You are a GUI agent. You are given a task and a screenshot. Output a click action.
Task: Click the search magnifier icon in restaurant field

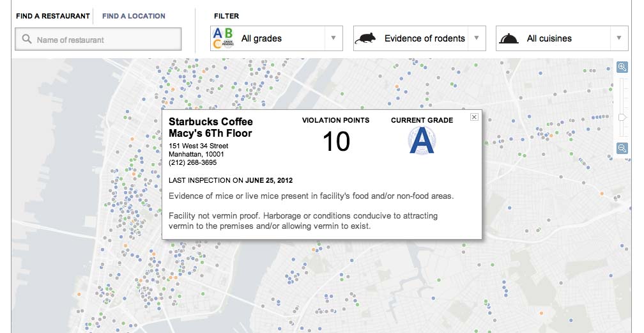point(27,39)
